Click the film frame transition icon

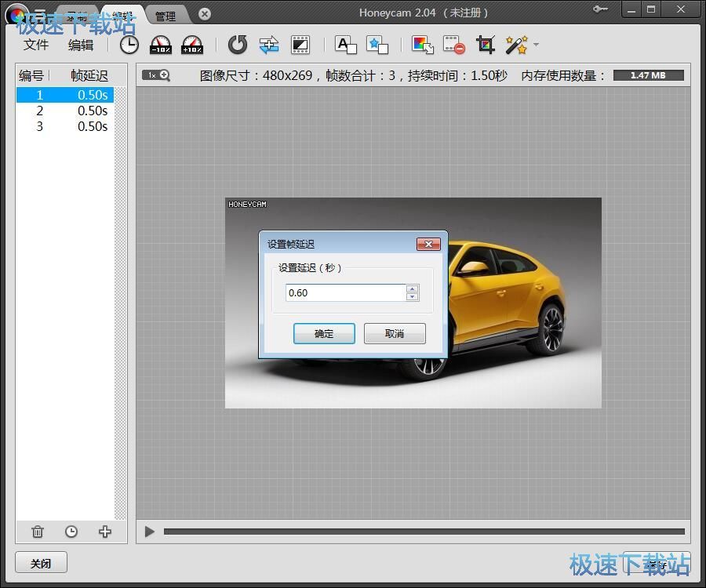300,45
